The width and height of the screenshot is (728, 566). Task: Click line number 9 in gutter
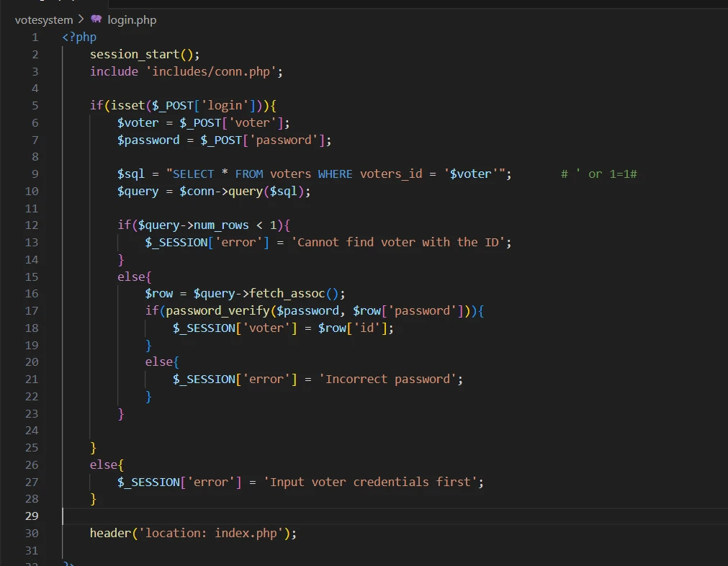point(35,174)
